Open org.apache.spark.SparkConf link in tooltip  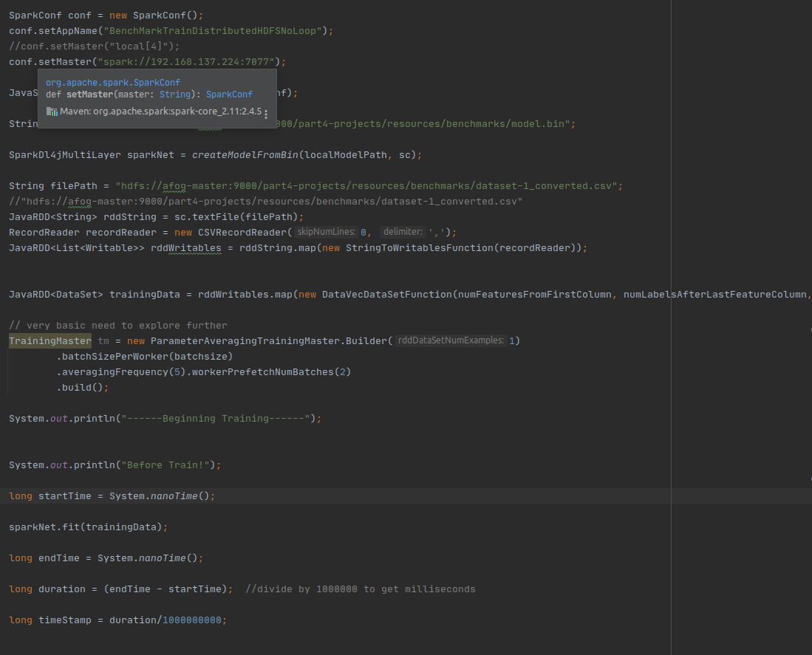pyautogui.click(x=113, y=82)
